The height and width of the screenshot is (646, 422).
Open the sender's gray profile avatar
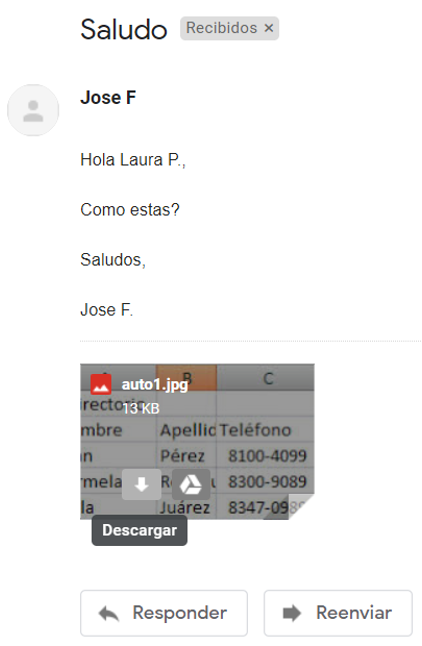pos(33,110)
